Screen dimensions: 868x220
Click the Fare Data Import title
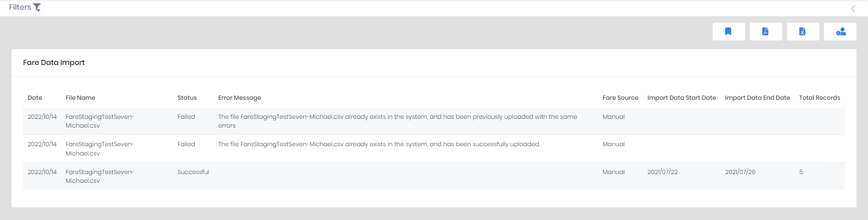tap(54, 62)
